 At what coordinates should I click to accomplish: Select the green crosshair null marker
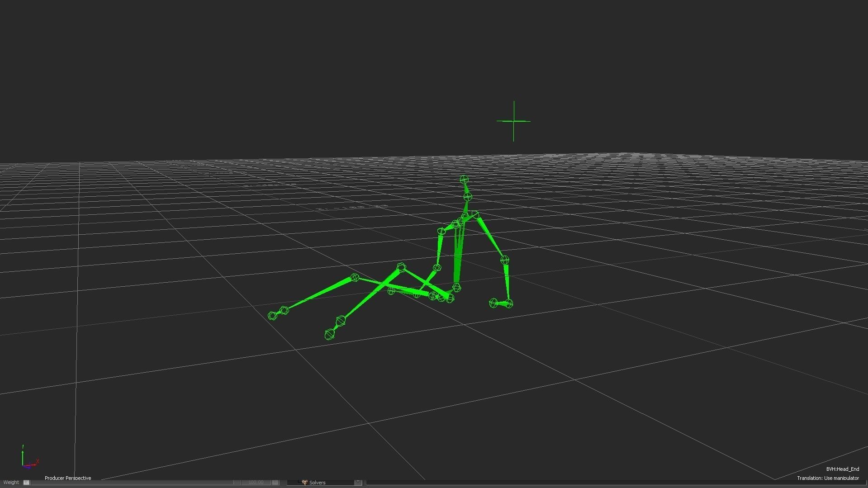[x=513, y=121]
